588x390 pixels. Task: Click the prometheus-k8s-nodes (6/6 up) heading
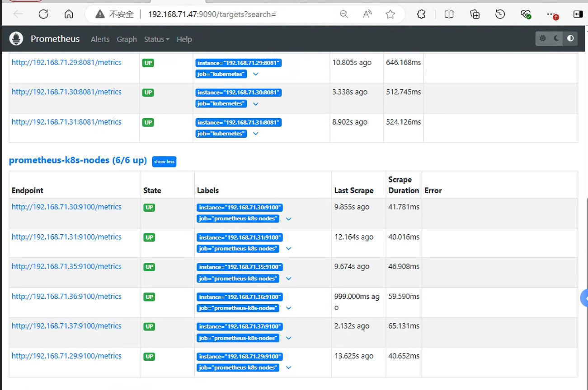78,160
